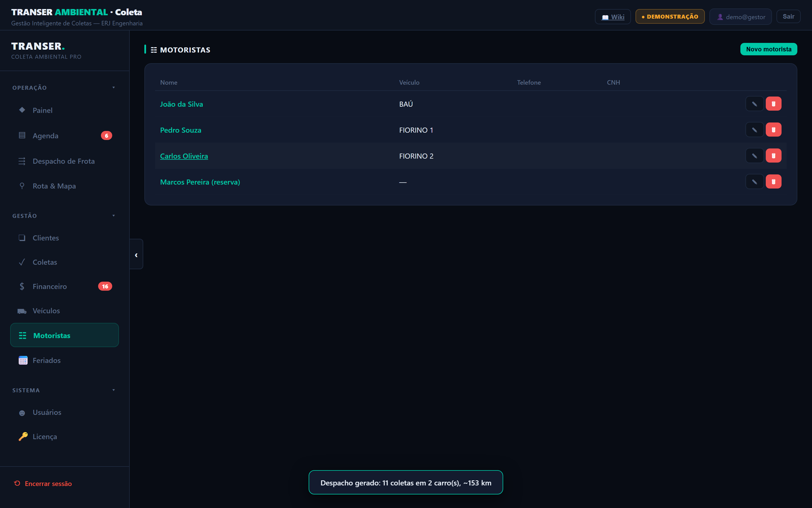Click the Usuários face icon
The height and width of the screenshot is (508, 812).
pyautogui.click(x=22, y=413)
